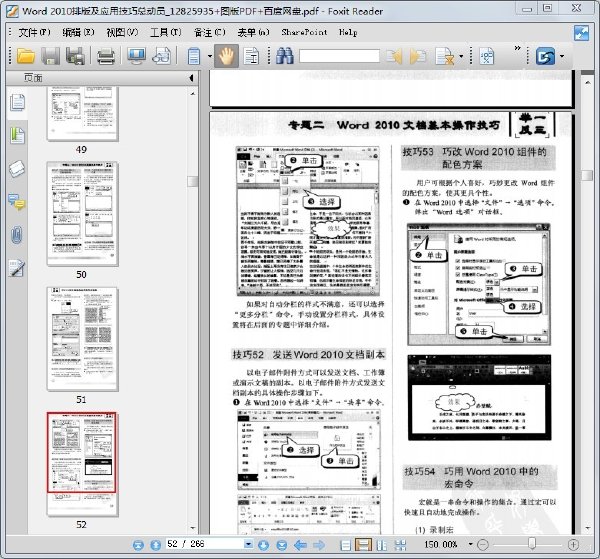Click the Print icon

(x=106, y=56)
